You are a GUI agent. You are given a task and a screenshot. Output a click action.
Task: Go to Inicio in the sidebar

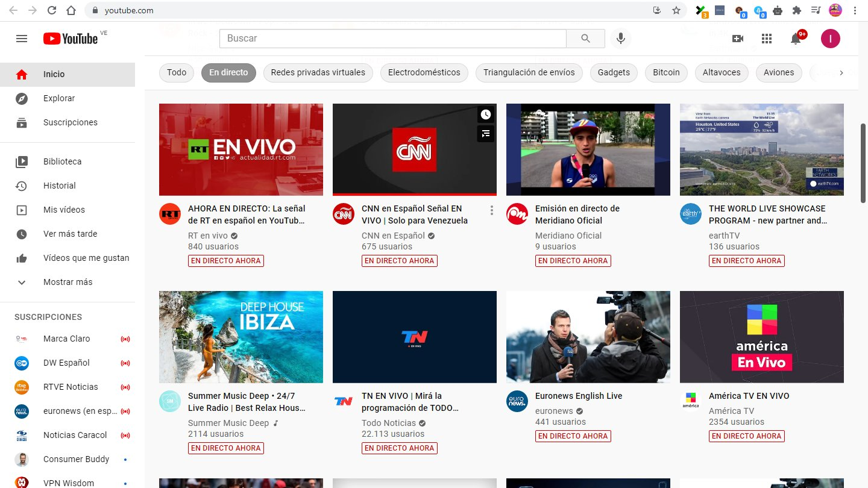(x=68, y=74)
